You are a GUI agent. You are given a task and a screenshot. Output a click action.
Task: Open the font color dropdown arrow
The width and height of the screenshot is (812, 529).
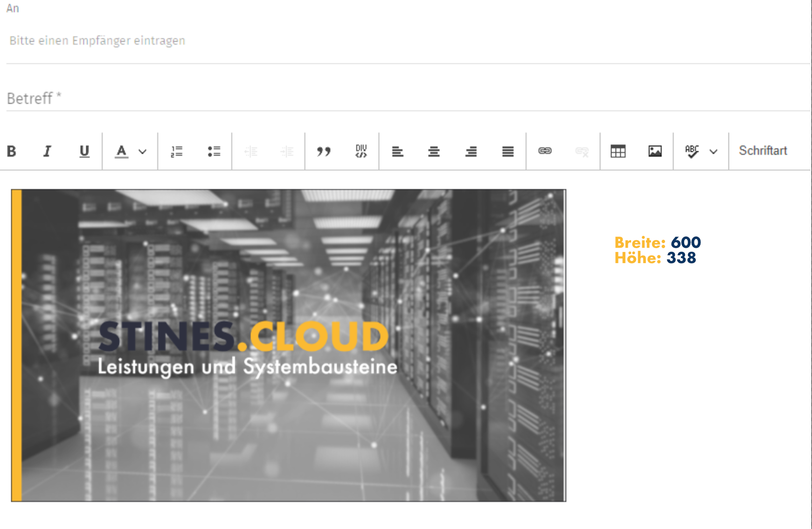pos(143,152)
